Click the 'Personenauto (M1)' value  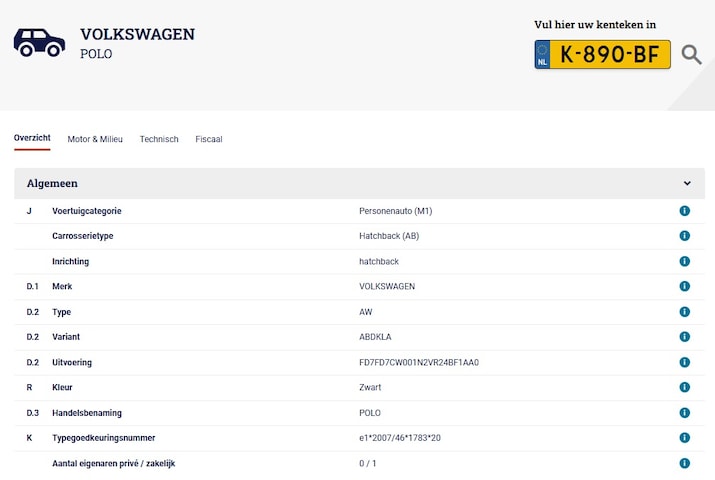[x=396, y=211]
